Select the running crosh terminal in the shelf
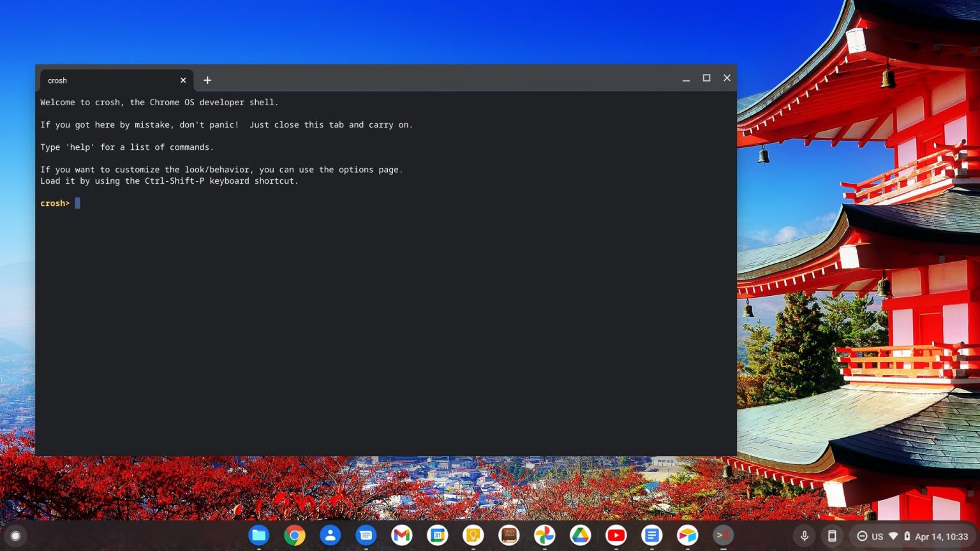 723,535
